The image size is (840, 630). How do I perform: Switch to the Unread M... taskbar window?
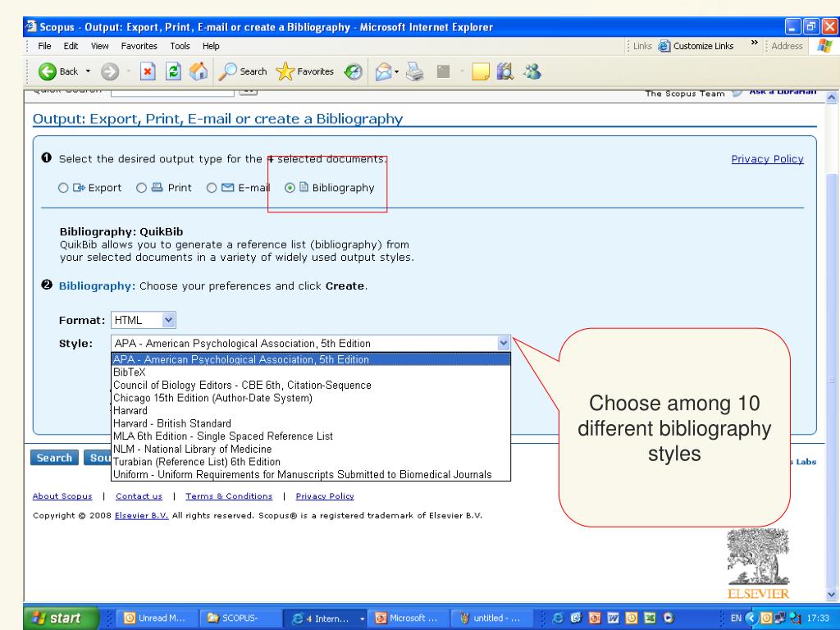157,618
